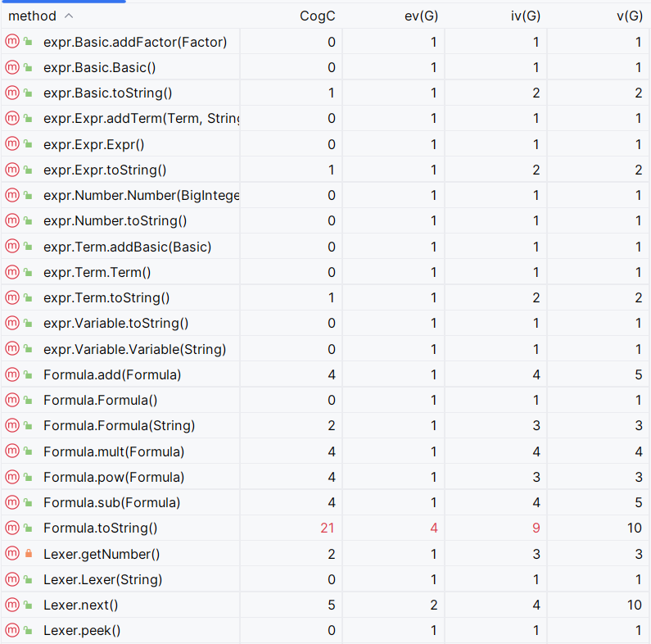Viewport: 651px width, 644px height.
Task: Click method icon beside Lexer.next()
Action: (11, 605)
